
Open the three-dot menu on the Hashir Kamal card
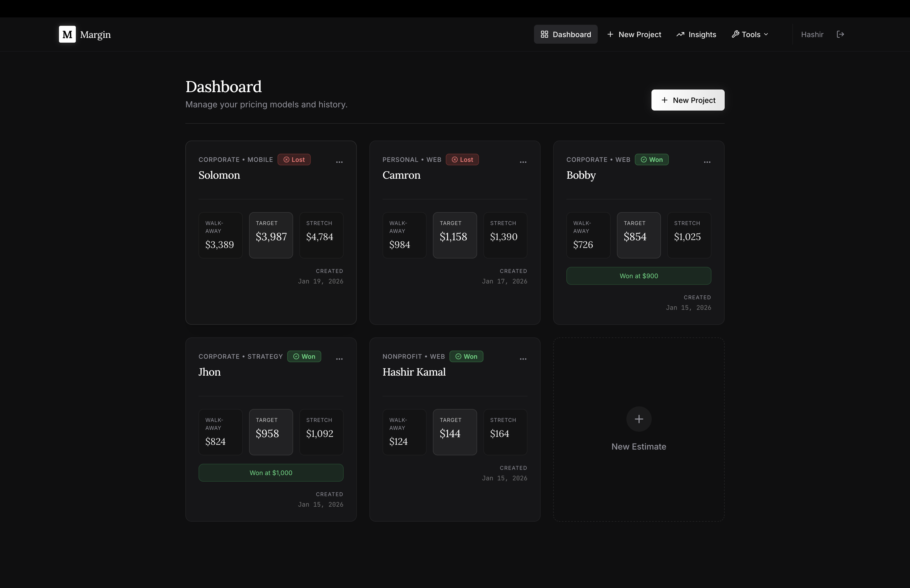(x=523, y=359)
